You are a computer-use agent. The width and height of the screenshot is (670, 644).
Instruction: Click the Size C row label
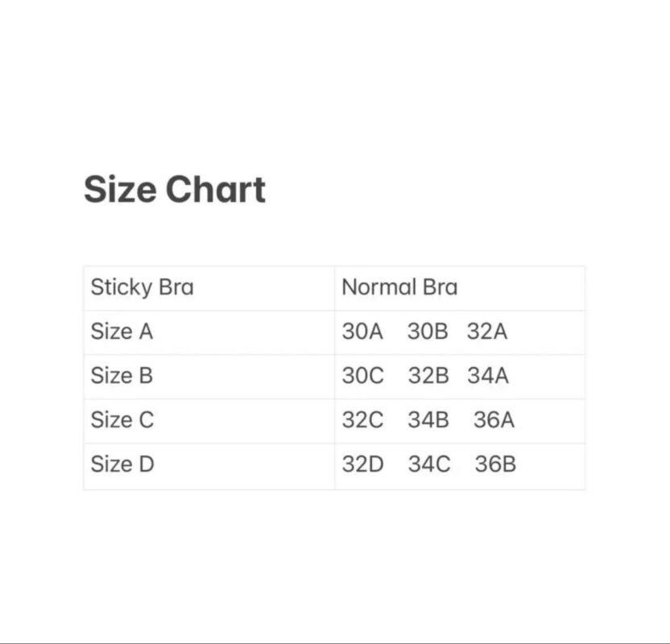click(x=122, y=420)
